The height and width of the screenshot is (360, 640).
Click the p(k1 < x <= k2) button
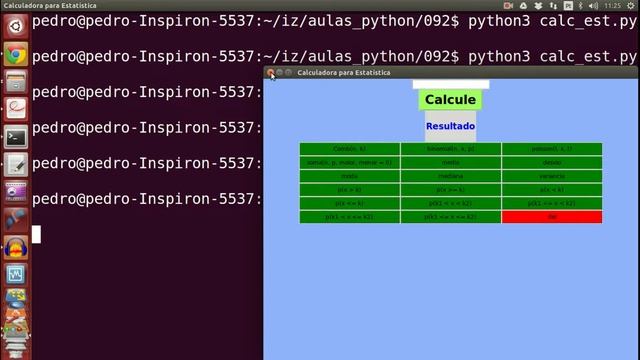click(349, 217)
